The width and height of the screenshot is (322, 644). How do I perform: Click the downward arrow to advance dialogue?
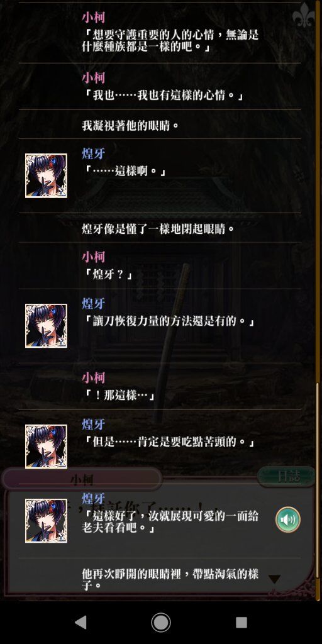tap(274, 579)
